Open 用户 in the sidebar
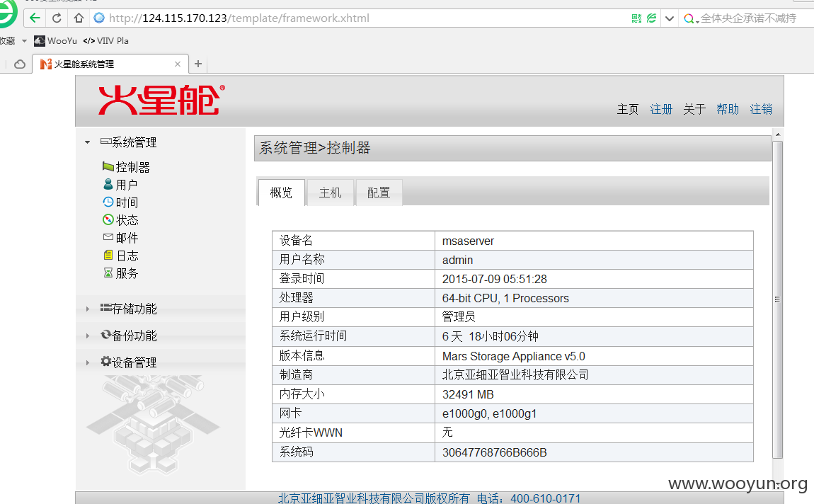Screen dimensions: 814x504 click(x=127, y=185)
